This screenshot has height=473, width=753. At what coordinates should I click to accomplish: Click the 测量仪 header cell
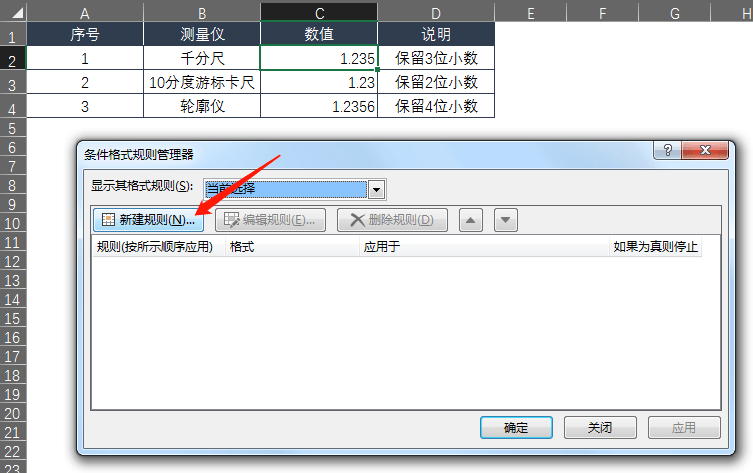202,34
